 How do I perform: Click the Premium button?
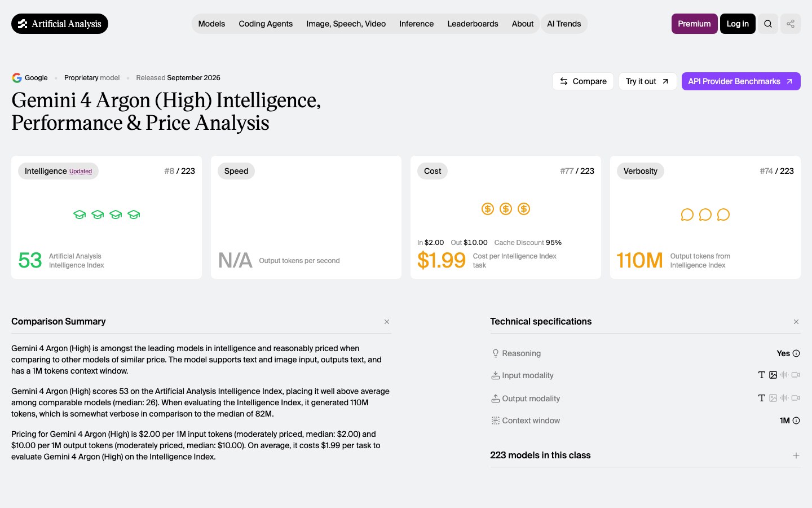694,24
